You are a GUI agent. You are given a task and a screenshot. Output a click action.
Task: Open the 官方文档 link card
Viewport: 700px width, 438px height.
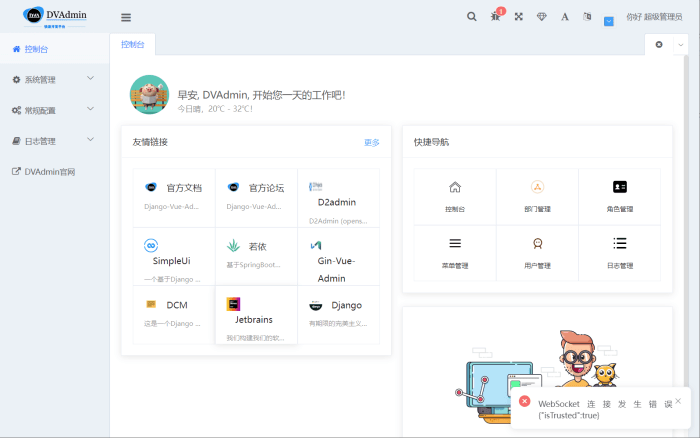174,198
